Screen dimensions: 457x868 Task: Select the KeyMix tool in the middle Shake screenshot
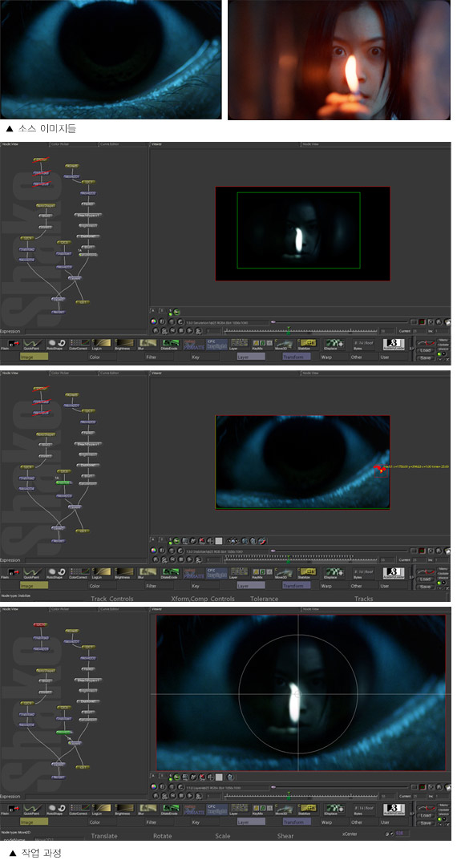click(261, 572)
